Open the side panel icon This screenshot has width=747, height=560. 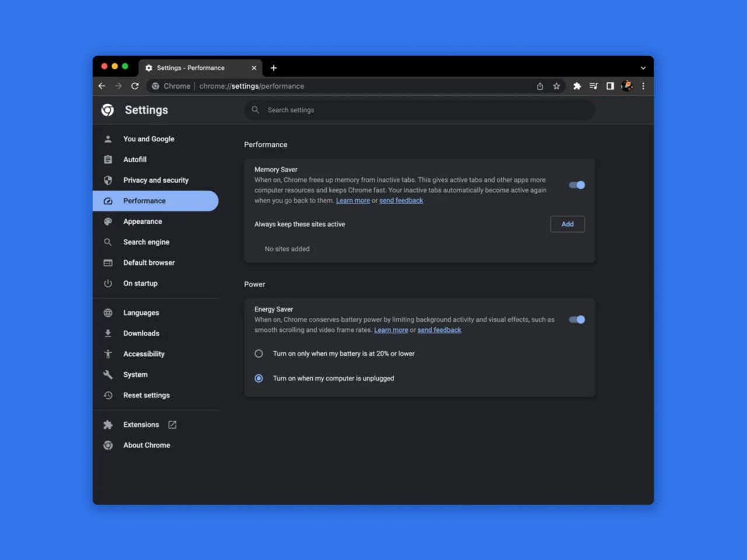pyautogui.click(x=610, y=86)
